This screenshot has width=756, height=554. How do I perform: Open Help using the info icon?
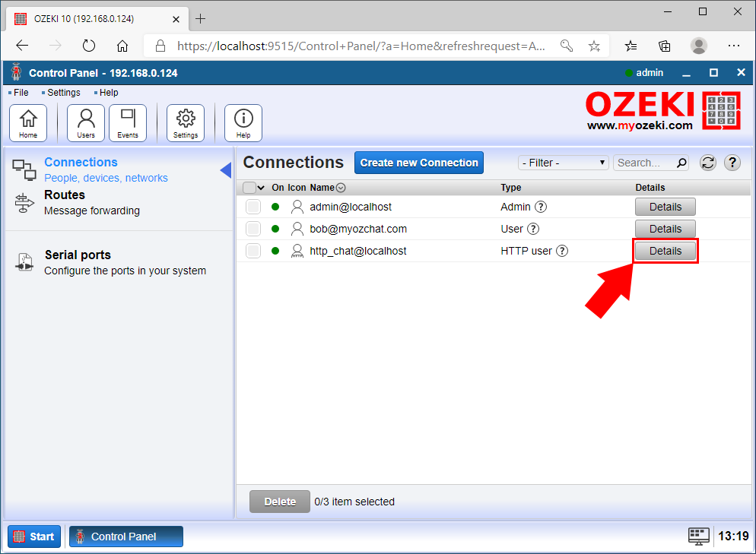pos(243,122)
